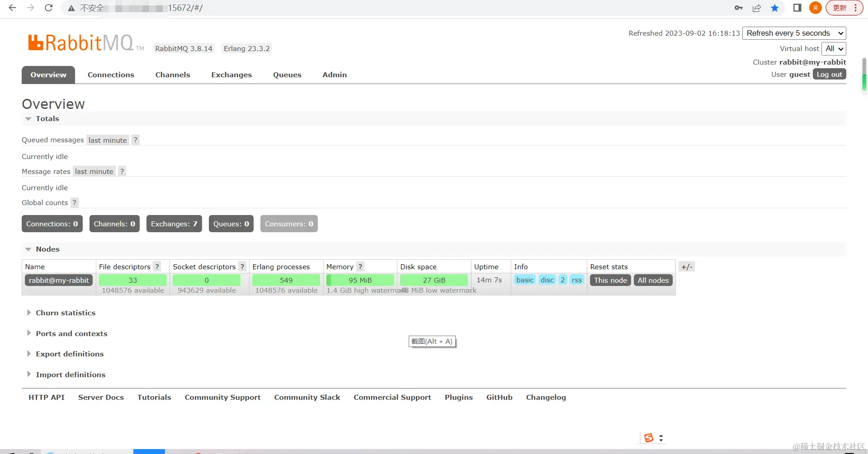Select the Overview tab
This screenshot has width=868, height=454.
click(x=48, y=75)
